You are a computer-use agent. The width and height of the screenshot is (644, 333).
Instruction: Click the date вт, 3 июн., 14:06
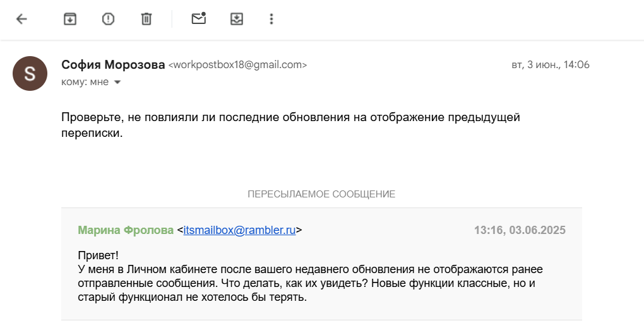[x=550, y=65]
